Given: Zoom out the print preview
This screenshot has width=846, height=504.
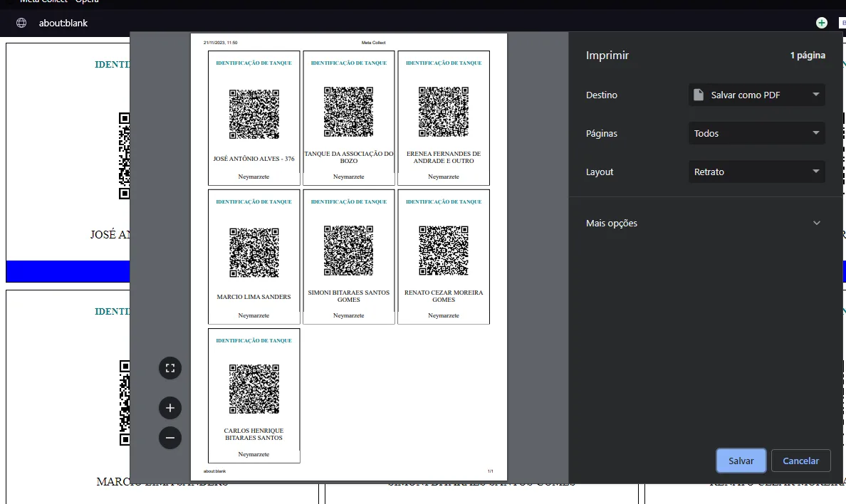Looking at the screenshot, I should [x=170, y=438].
